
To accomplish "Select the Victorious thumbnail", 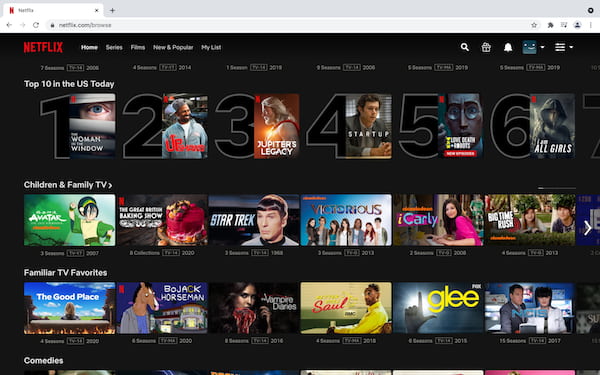I will pos(346,220).
